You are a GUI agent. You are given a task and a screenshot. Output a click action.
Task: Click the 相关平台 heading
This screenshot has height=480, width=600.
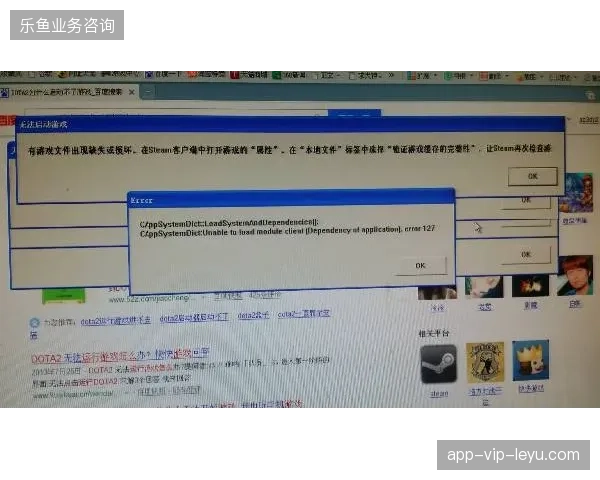coord(434,333)
